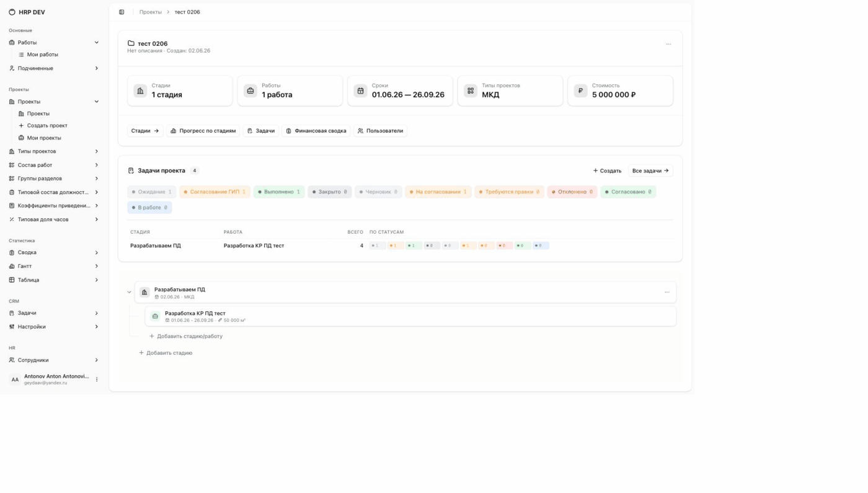This screenshot has height=493, width=868.
Task: Toggle the Отклонено status filter chip
Action: pyautogui.click(x=572, y=192)
